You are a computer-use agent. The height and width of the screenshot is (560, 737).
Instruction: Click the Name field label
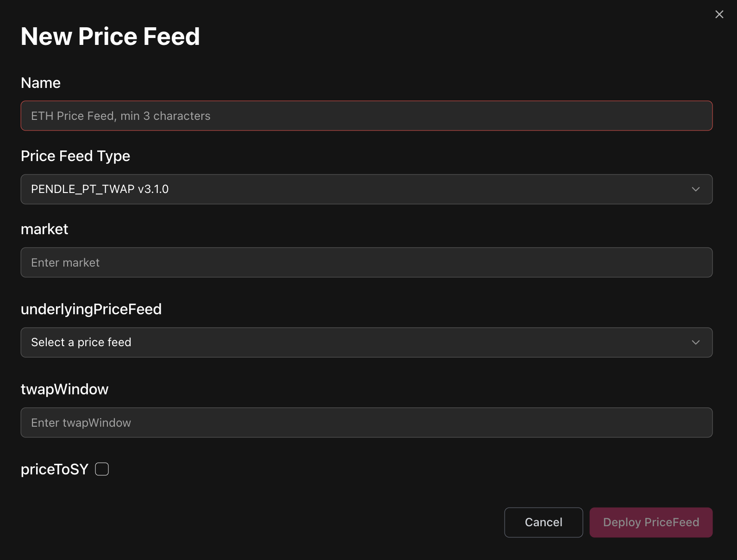coord(41,83)
